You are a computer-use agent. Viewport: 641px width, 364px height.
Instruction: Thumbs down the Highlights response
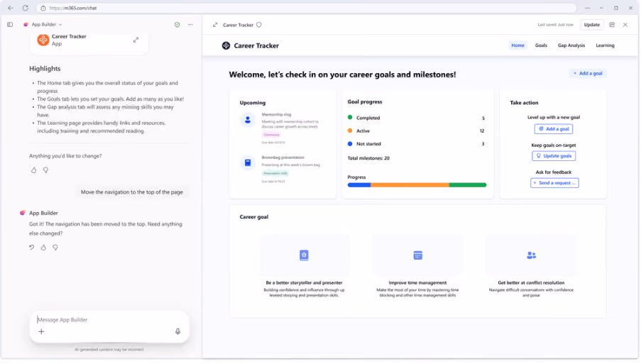pyautogui.click(x=45, y=170)
